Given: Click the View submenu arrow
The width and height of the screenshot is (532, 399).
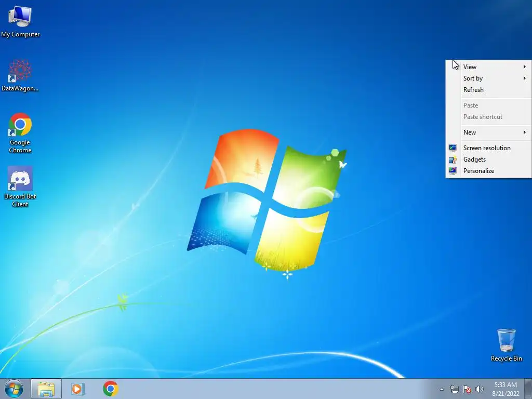Looking at the screenshot, I should point(525,67).
